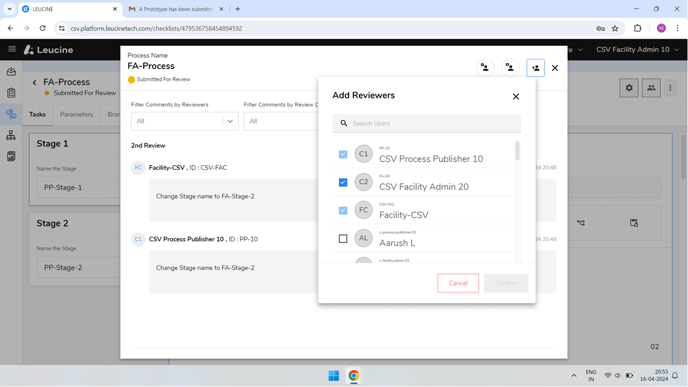Screen dimensions: 688x387
Task: Bookmark this page with star icon
Action: click(x=615, y=28)
